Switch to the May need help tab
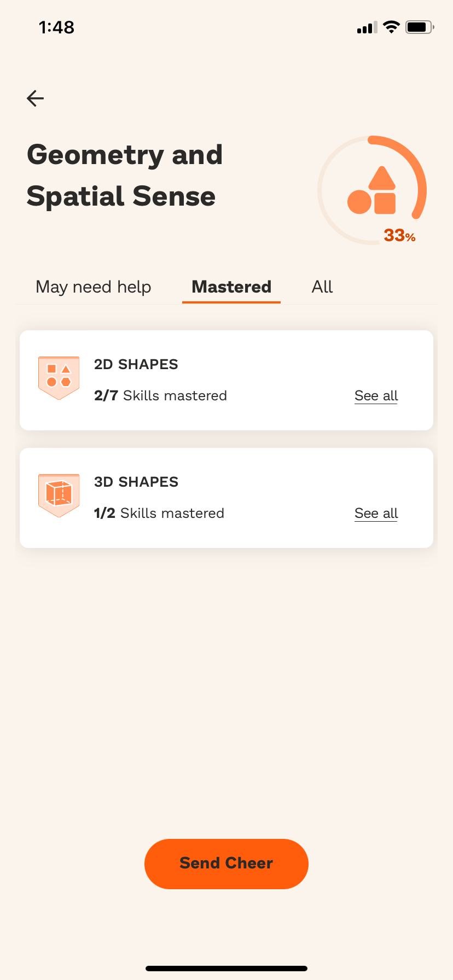The height and width of the screenshot is (980, 453). (94, 287)
